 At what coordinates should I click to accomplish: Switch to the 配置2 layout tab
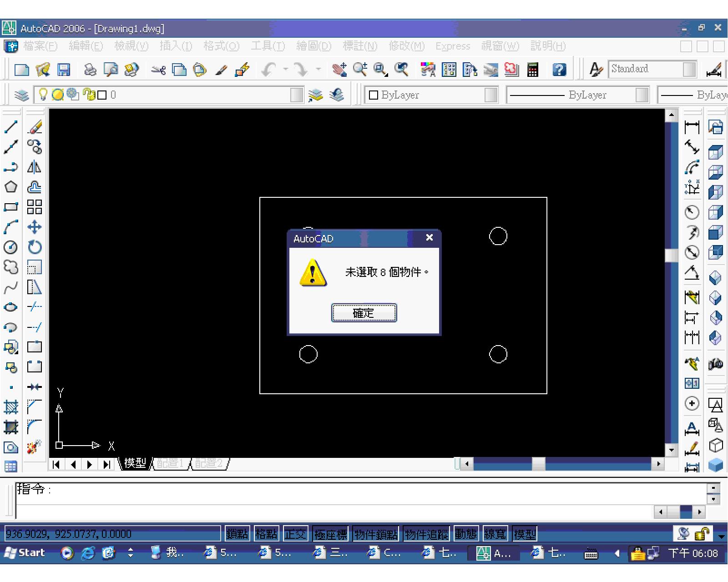click(x=209, y=463)
